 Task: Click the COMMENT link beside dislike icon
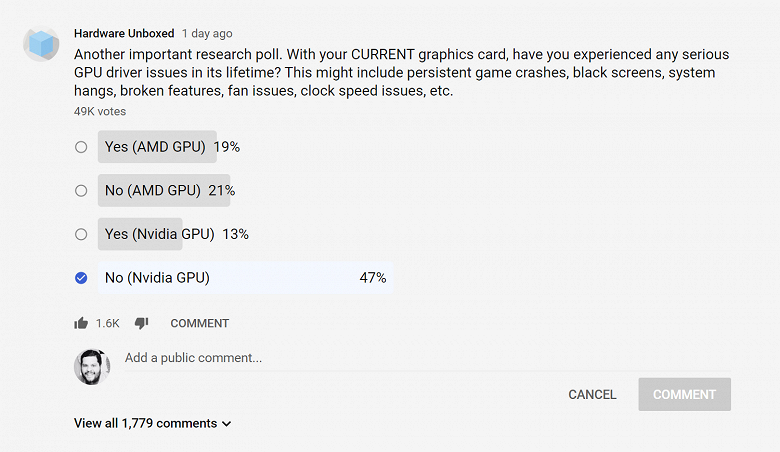(199, 323)
